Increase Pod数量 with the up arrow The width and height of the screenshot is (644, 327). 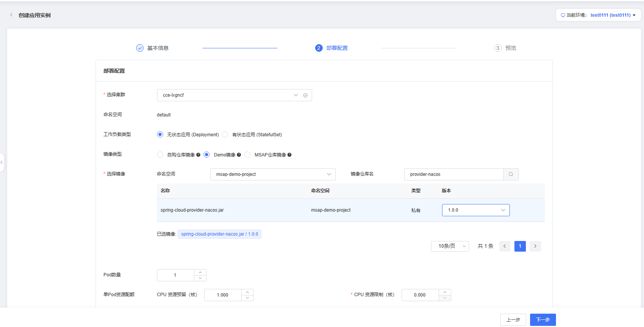click(200, 272)
